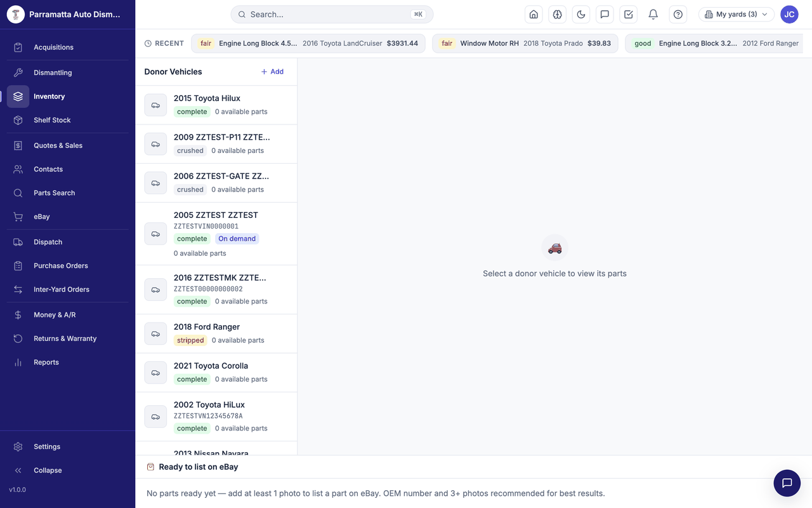Open Shelf Stock from the sidebar

[x=67, y=120]
